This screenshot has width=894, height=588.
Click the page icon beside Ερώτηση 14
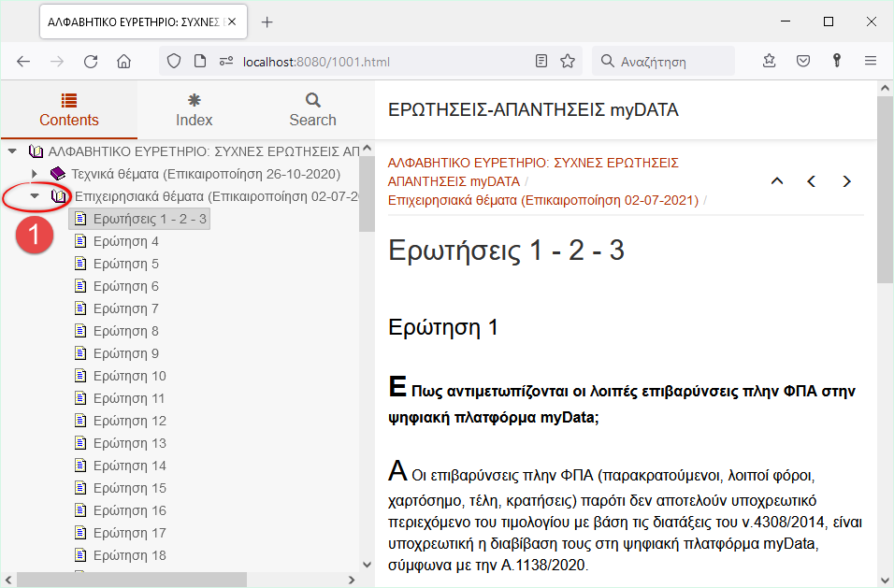(81, 466)
